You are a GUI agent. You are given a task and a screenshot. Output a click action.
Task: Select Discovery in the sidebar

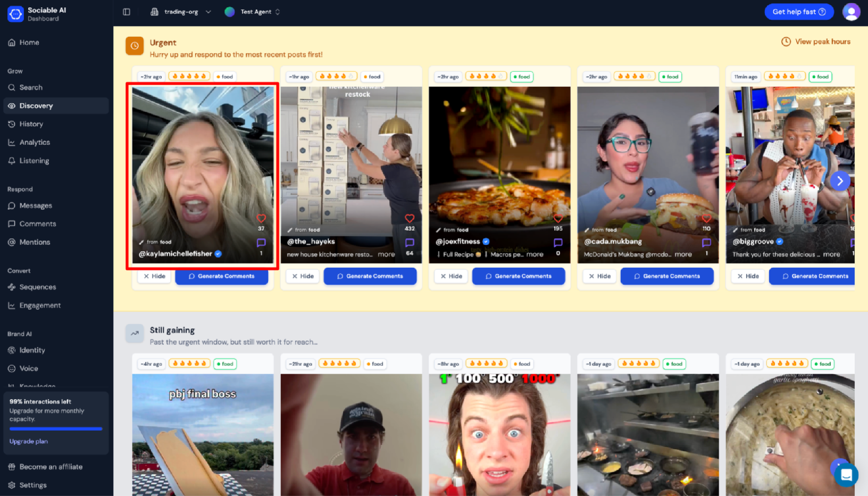point(56,106)
